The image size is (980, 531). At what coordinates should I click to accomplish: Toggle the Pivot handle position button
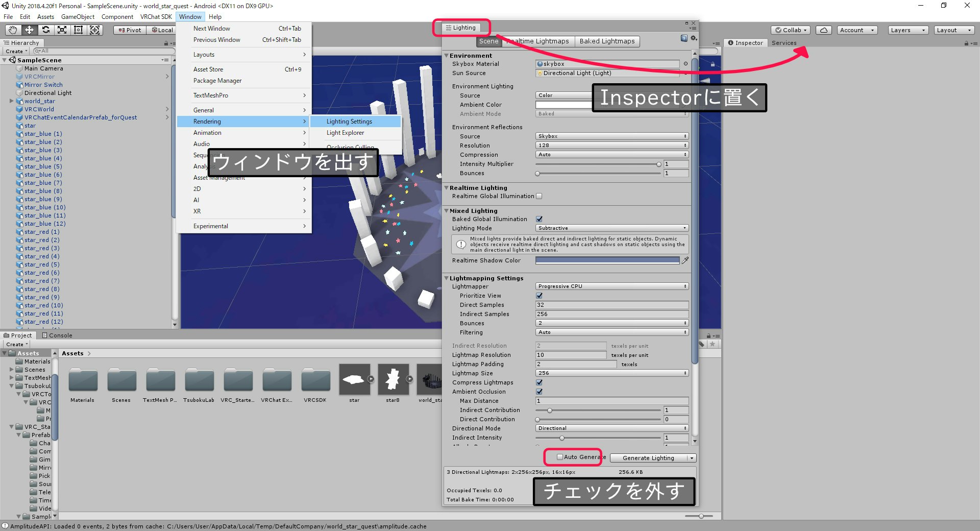tap(130, 30)
